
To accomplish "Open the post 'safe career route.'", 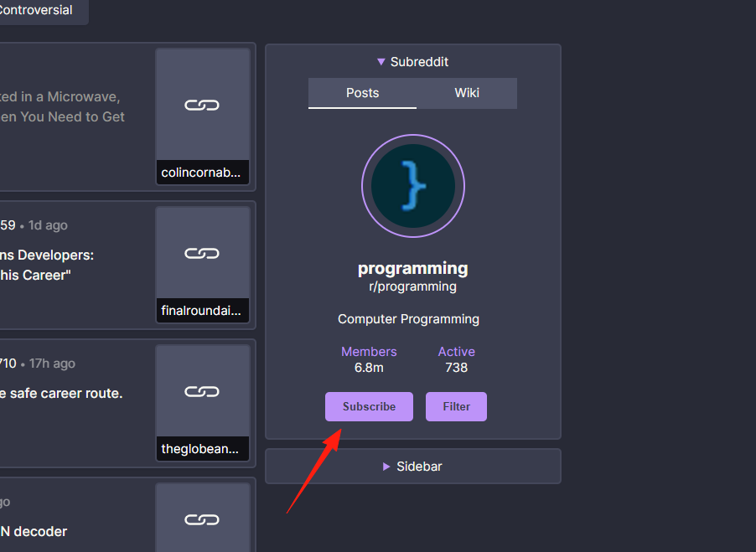I will (x=61, y=394).
